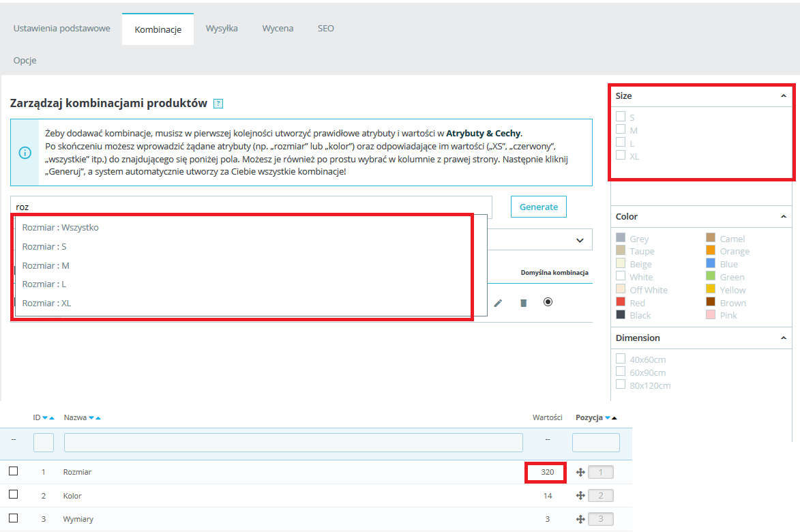Check the S size checkbox
The image size is (800, 532).
[x=621, y=117]
